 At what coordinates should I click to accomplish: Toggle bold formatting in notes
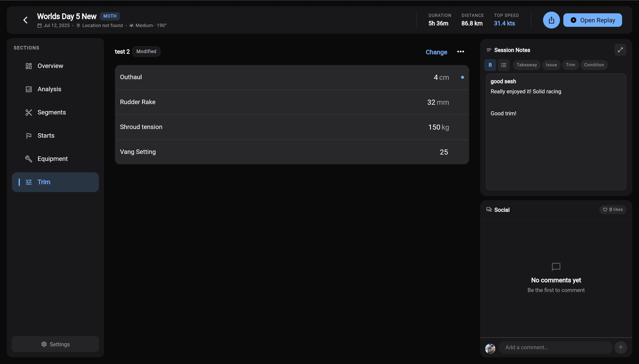[490, 65]
